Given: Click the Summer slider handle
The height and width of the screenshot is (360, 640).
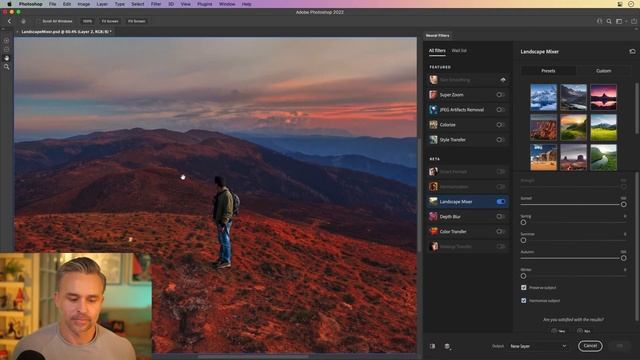Looking at the screenshot, I should (x=523, y=240).
